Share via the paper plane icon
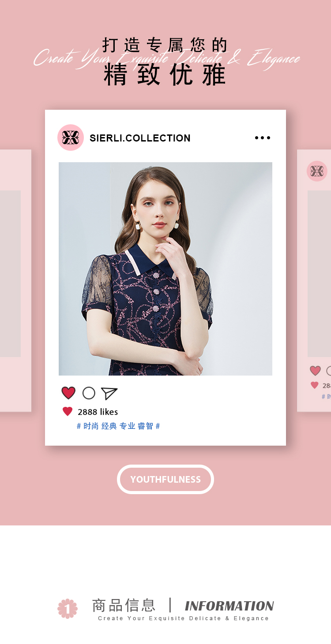 (x=109, y=393)
